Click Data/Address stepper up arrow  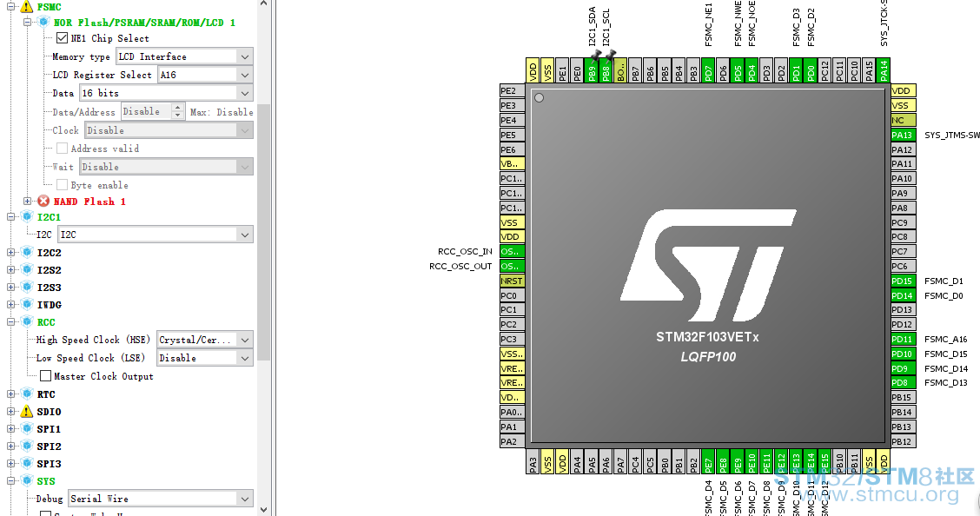(177, 108)
